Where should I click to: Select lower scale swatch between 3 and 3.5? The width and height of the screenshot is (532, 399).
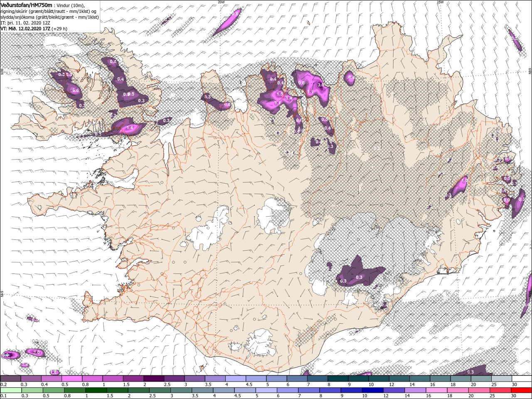tap(181, 390)
